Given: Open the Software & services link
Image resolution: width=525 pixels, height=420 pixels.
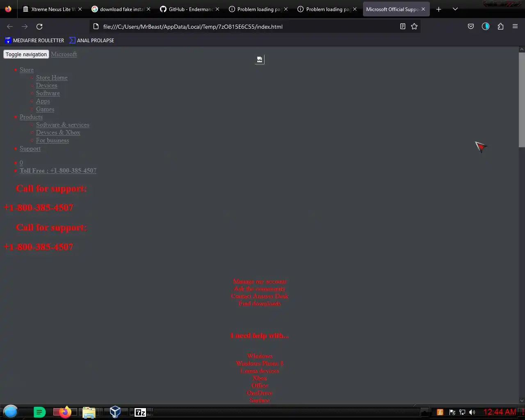Looking at the screenshot, I should tap(63, 125).
